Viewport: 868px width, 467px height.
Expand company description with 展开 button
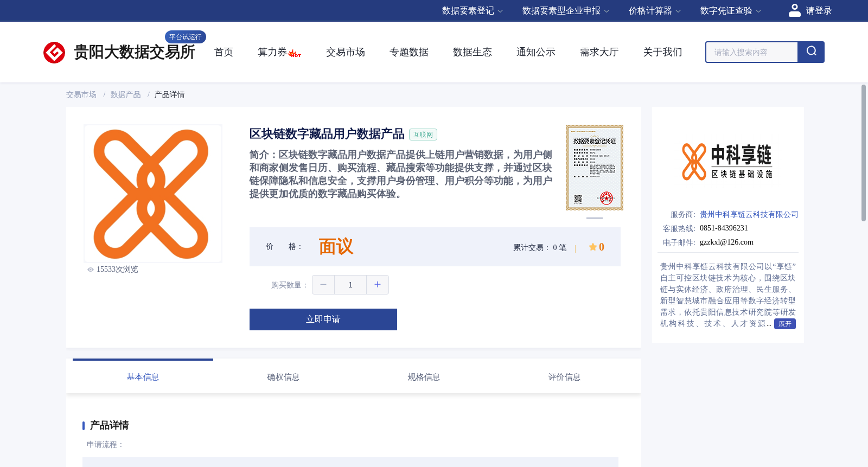click(x=785, y=324)
